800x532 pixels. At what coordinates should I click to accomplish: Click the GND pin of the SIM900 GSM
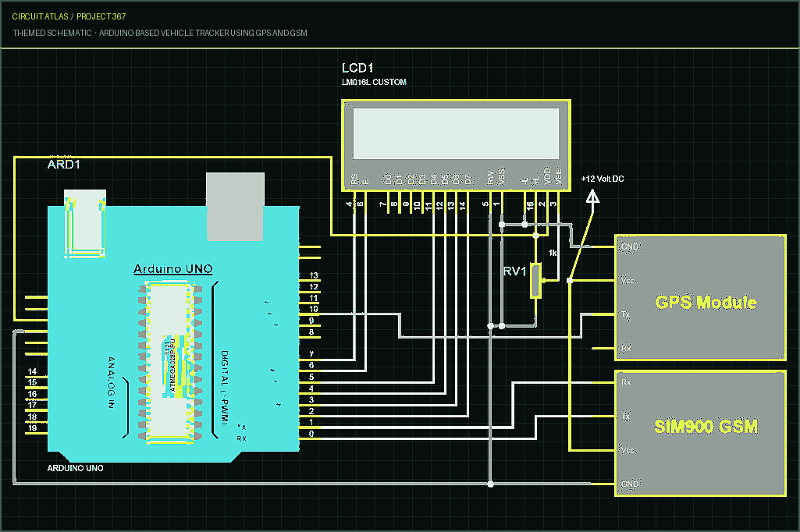point(630,484)
